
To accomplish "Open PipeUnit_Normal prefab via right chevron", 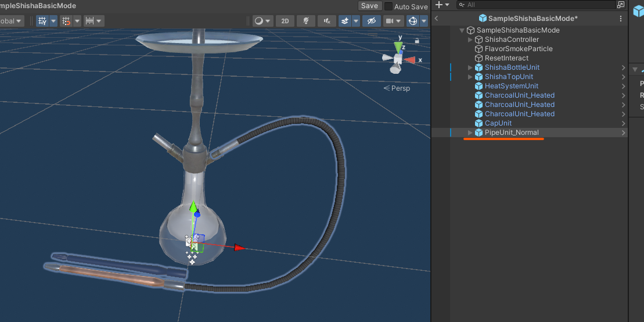I will coord(623,133).
